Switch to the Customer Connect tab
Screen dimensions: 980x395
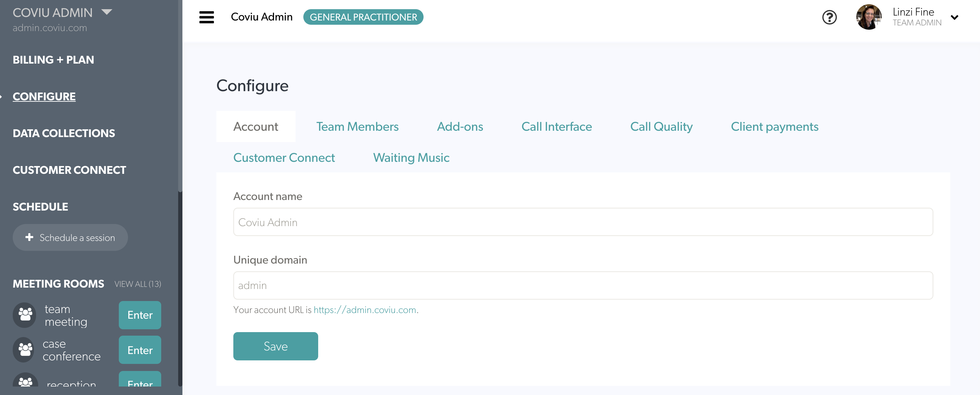click(284, 158)
